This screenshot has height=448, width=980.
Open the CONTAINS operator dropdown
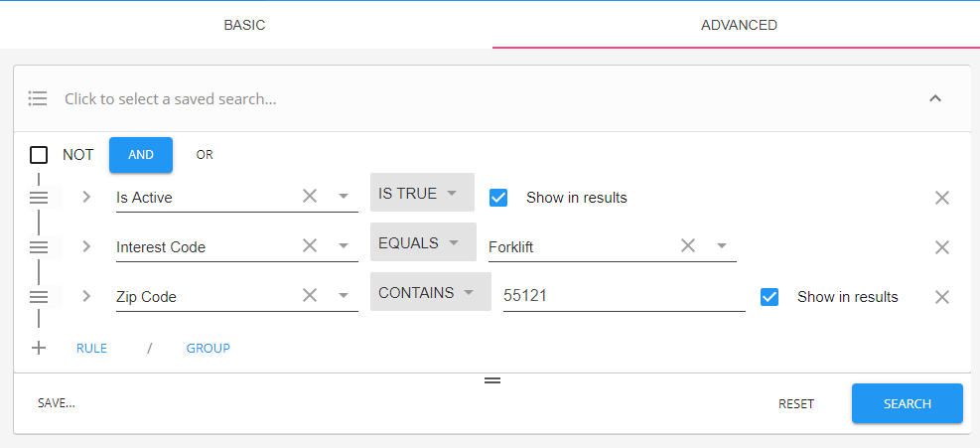(x=427, y=293)
